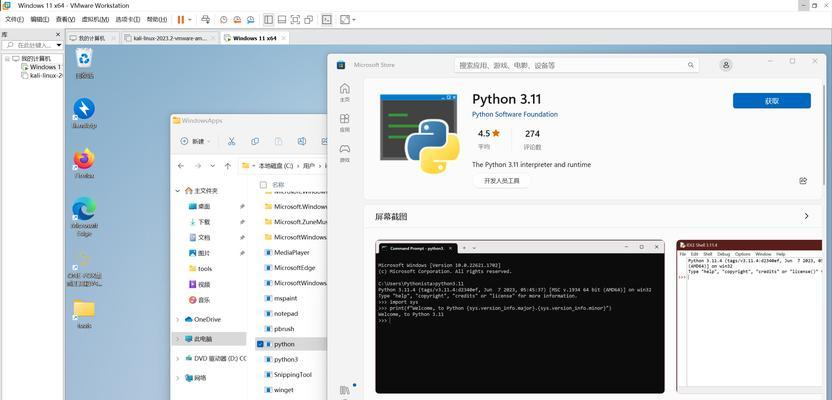Uncheck the python file checkbox
This screenshot has height=400, width=832.
coord(260,344)
